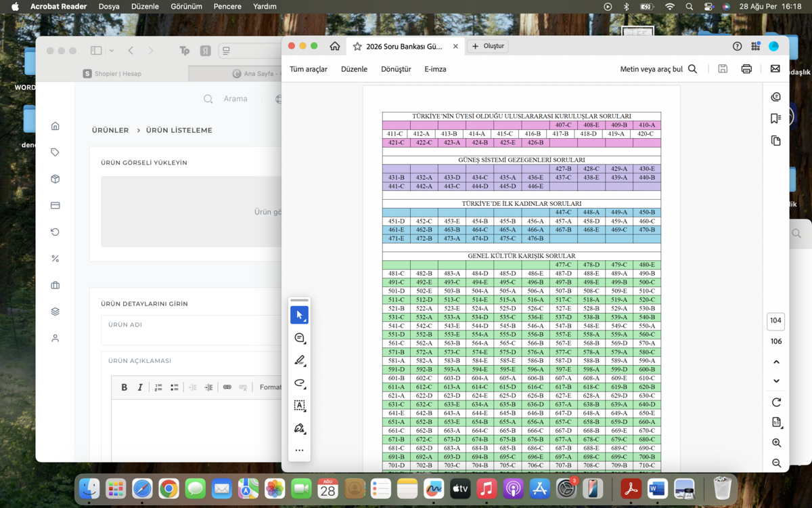Viewport: 812px width, 508px height.
Task: Star the 2026 Soru Bankası document
Action: click(x=357, y=46)
